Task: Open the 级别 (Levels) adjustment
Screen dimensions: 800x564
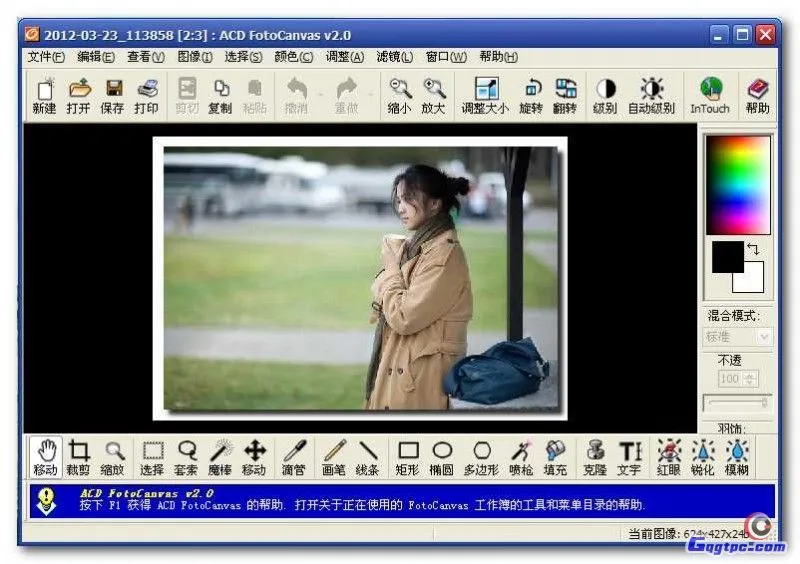Action: tap(605, 95)
